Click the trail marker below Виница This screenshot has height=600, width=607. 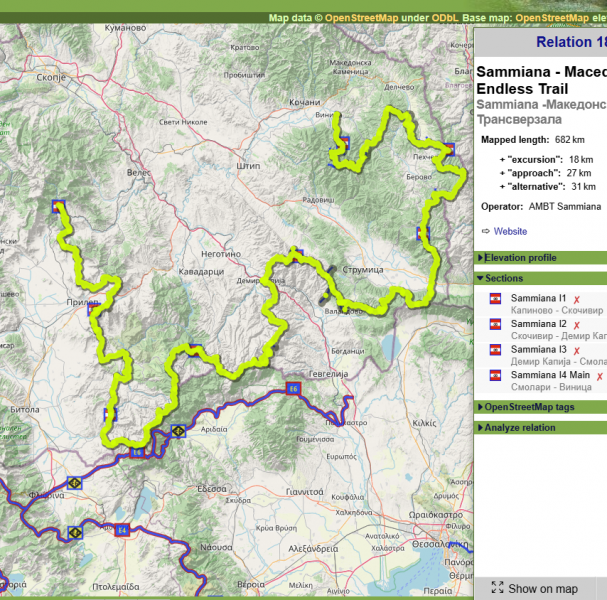(343, 142)
